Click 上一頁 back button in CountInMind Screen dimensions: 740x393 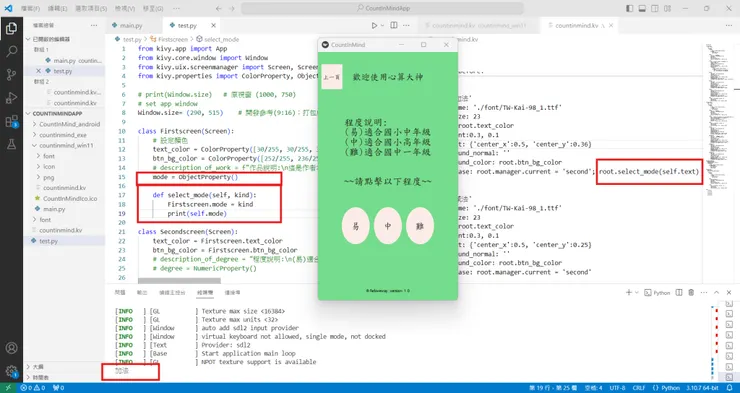coord(332,76)
